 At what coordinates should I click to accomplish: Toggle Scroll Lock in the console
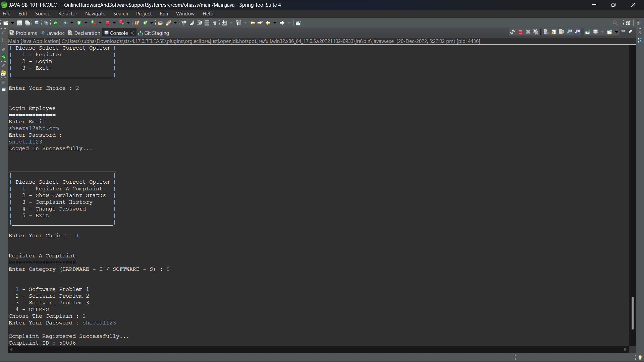pyautogui.click(x=554, y=32)
